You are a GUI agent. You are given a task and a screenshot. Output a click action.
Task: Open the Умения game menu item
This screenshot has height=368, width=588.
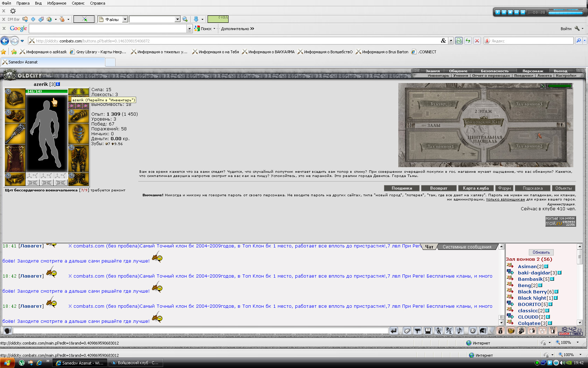pos(460,75)
